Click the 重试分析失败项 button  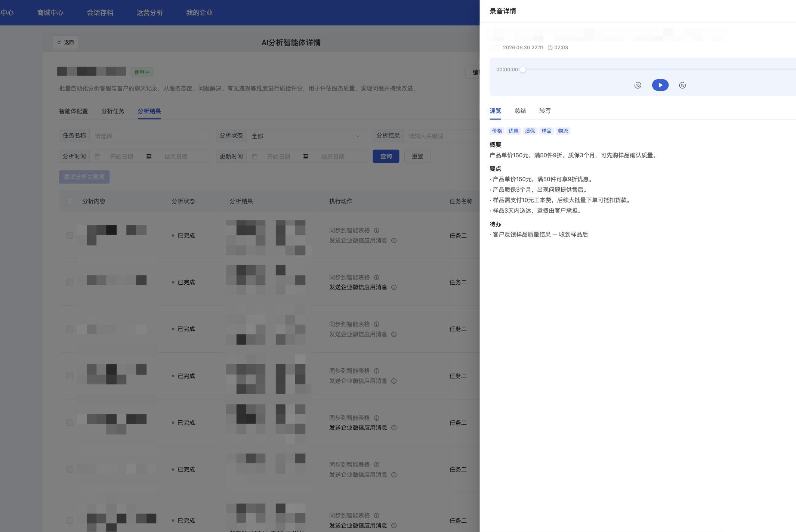84,177
